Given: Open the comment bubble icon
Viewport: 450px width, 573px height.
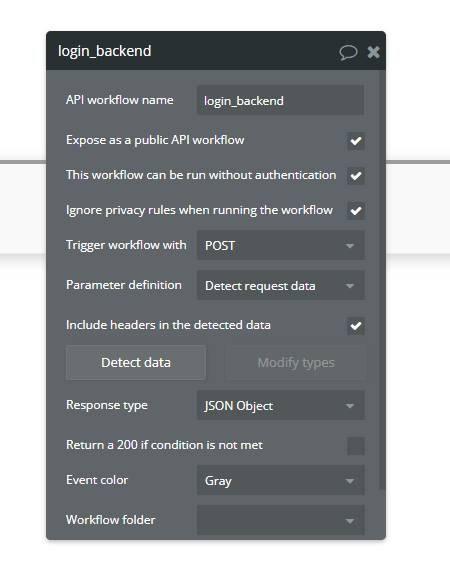Looking at the screenshot, I should tap(348, 52).
